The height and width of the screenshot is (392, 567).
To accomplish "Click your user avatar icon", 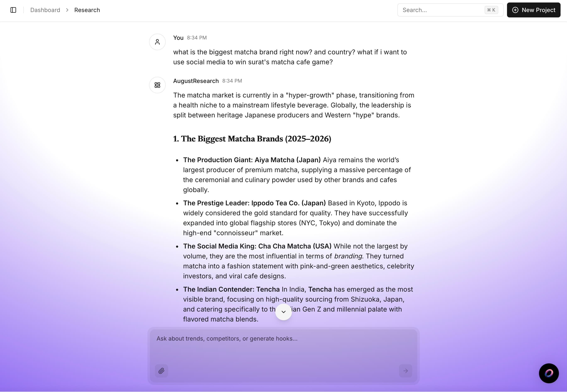I will (x=157, y=42).
